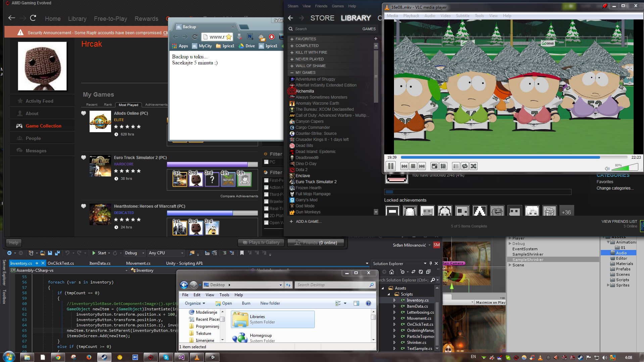This screenshot has height=362, width=644.
Task: Click the Undo arrow in Visual Studio
Action: point(67,253)
